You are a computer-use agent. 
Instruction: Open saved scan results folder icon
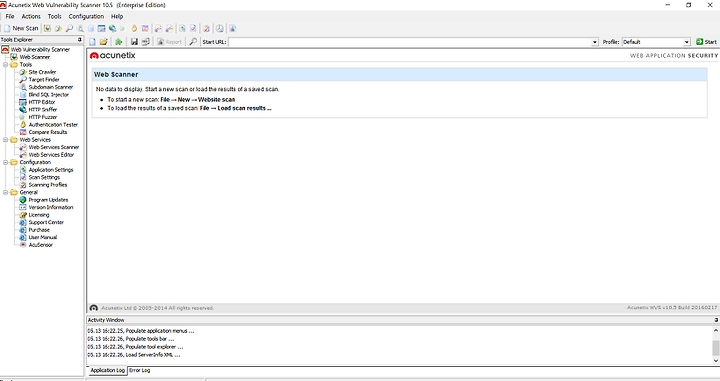(104, 42)
